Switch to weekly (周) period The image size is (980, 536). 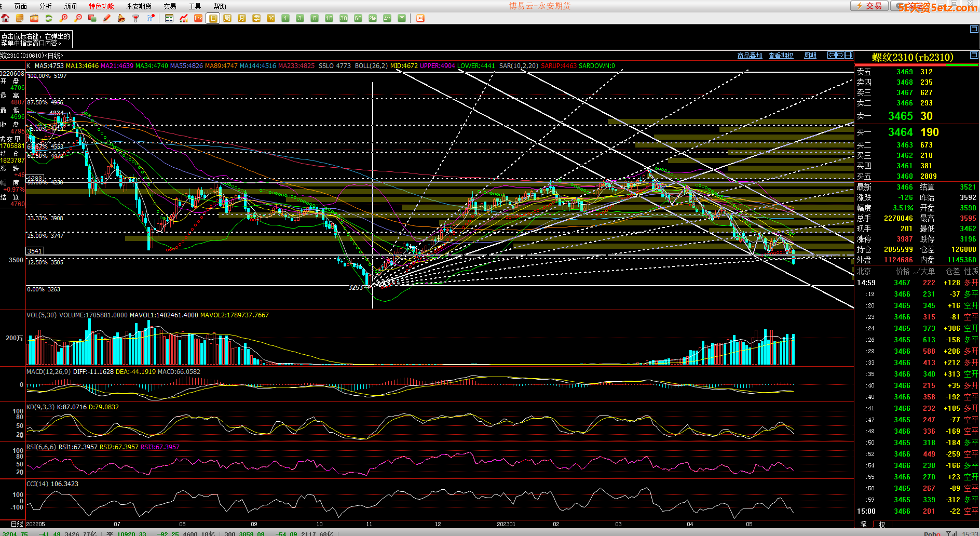coord(227,18)
